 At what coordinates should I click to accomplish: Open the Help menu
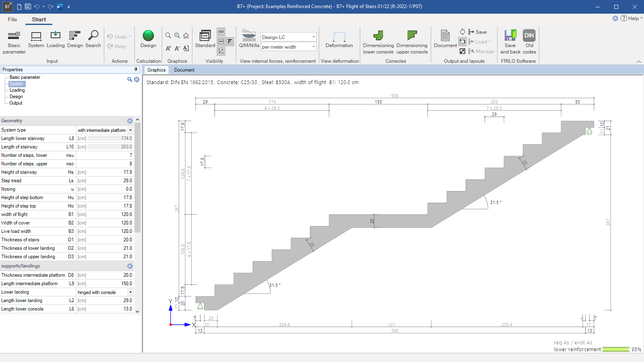(631, 18)
